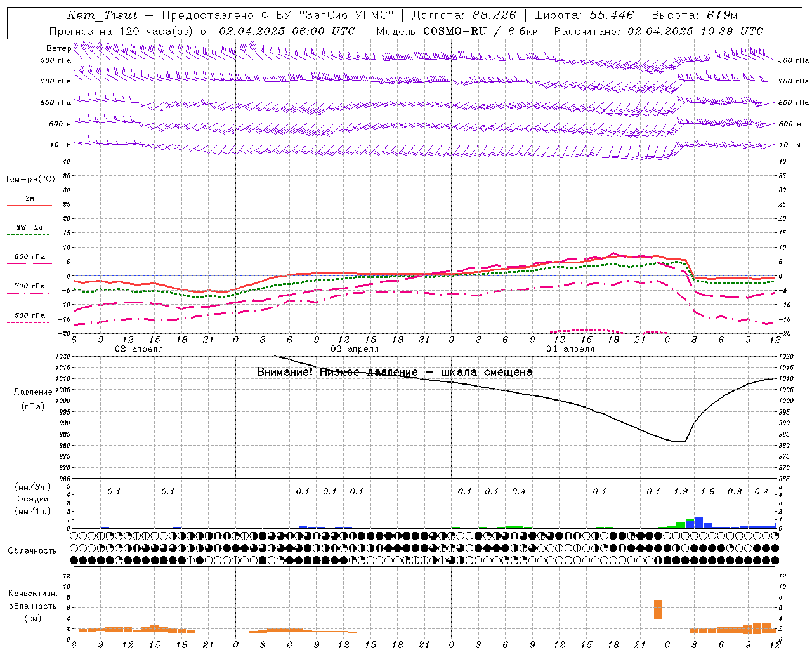812x650 pixels.
Task: Click the Осадки precipitation panel label
Action: point(33,499)
